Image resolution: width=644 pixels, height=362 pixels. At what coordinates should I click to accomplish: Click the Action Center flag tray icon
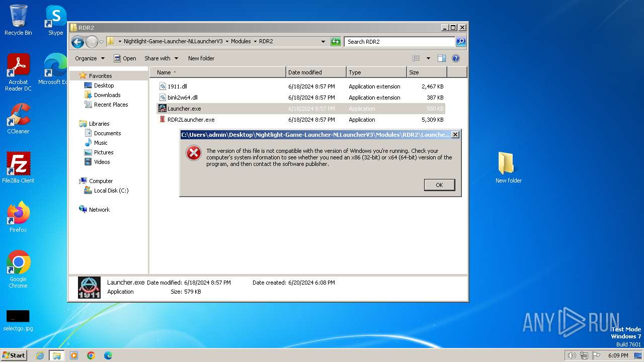point(596,355)
